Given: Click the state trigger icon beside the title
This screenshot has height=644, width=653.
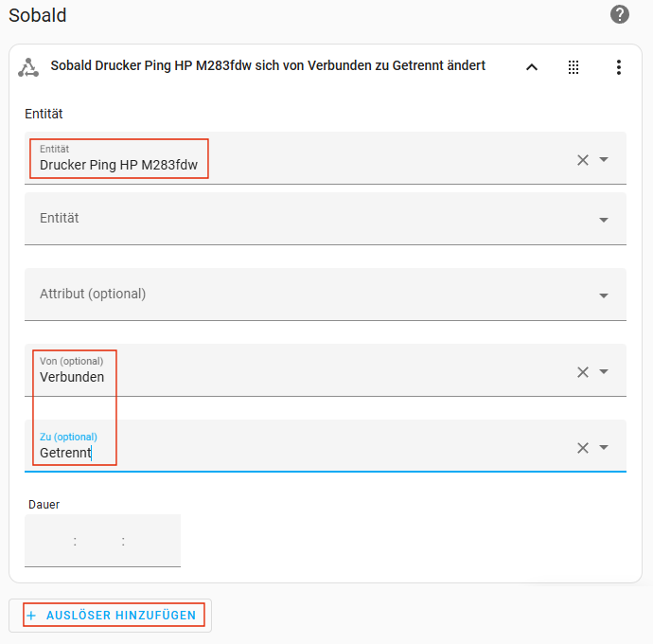Looking at the screenshot, I should tap(28, 66).
